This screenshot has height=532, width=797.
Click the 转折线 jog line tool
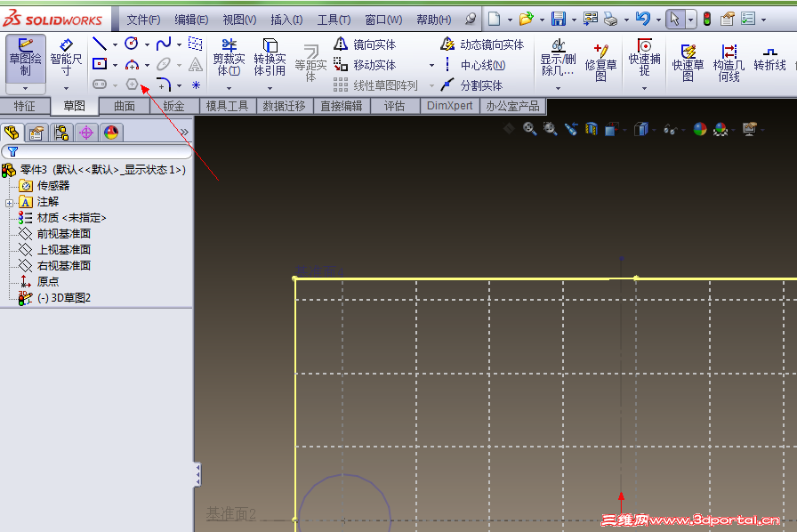[769, 60]
